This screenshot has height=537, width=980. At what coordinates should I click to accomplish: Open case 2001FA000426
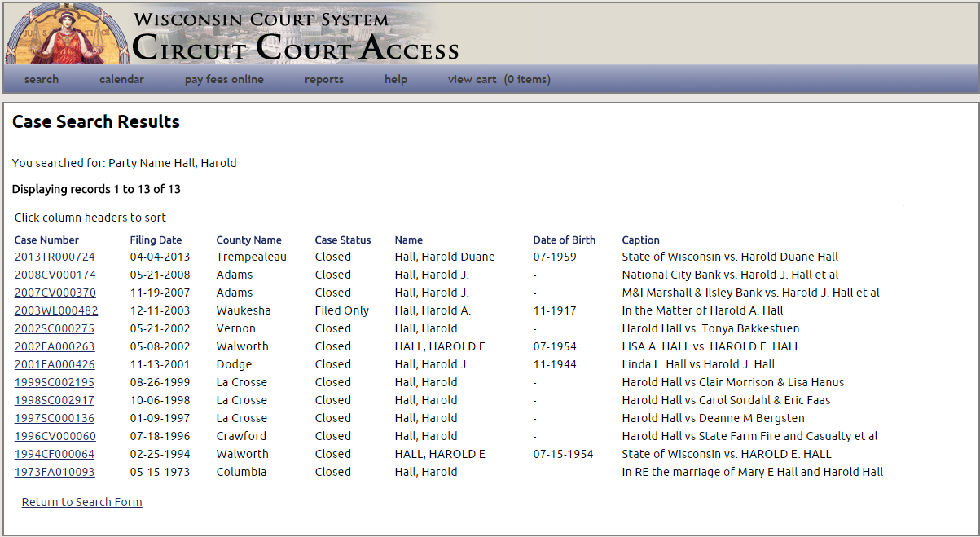pyautogui.click(x=55, y=364)
